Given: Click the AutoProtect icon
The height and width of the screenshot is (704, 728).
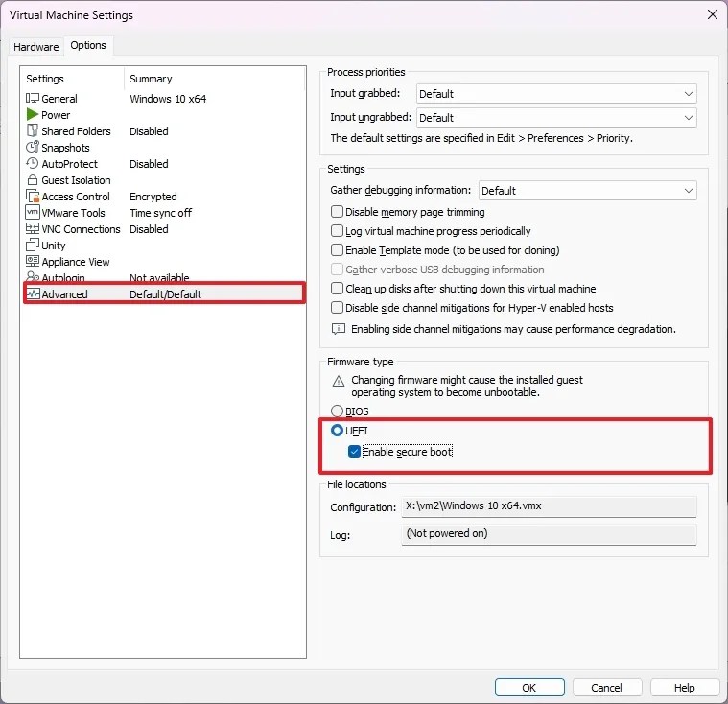Looking at the screenshot, I should click(x=33, y=163).
